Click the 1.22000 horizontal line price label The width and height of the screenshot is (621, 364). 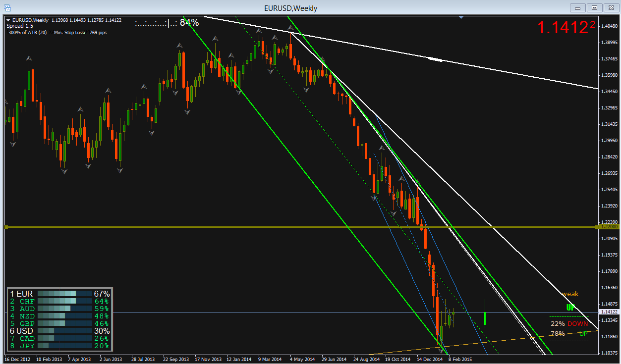(x=607, y=226)
